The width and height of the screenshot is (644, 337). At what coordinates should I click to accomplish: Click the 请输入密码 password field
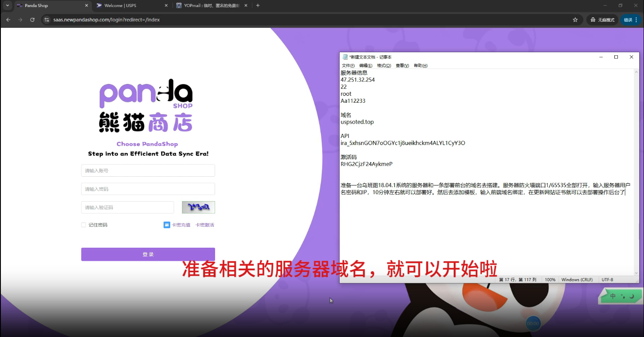148,189
